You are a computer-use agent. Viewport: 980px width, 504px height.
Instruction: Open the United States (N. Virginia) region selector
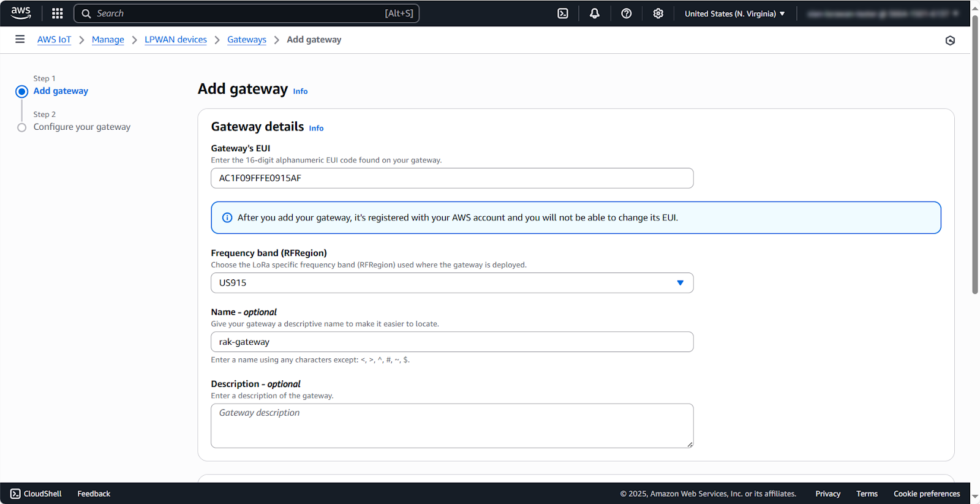pyautogui.click(x=734, y=13)
